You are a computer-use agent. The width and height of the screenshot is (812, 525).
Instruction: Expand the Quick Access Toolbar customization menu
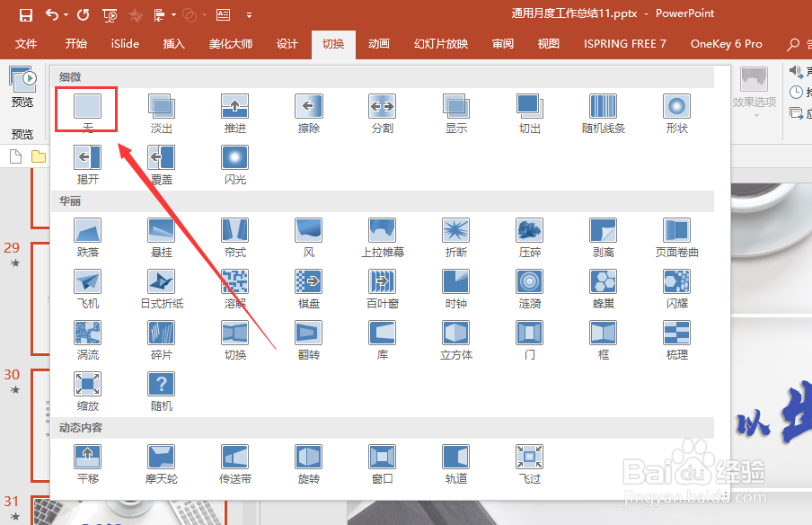click(250, 13)
